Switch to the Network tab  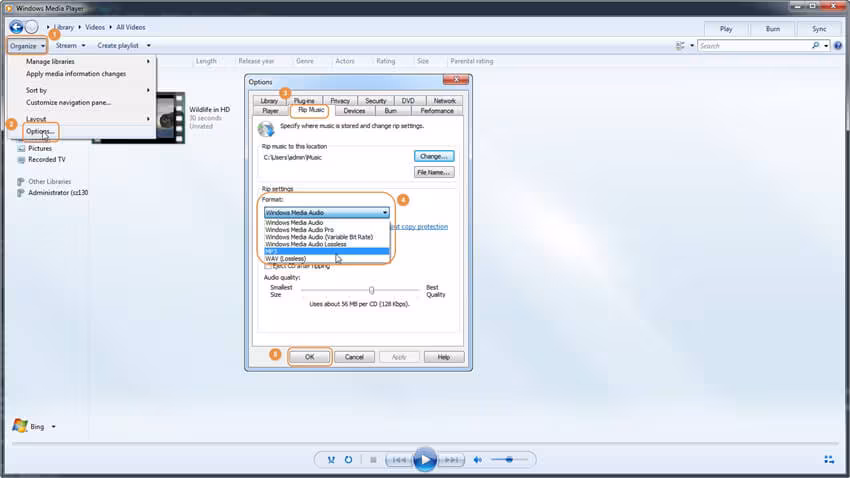point(444,101)
